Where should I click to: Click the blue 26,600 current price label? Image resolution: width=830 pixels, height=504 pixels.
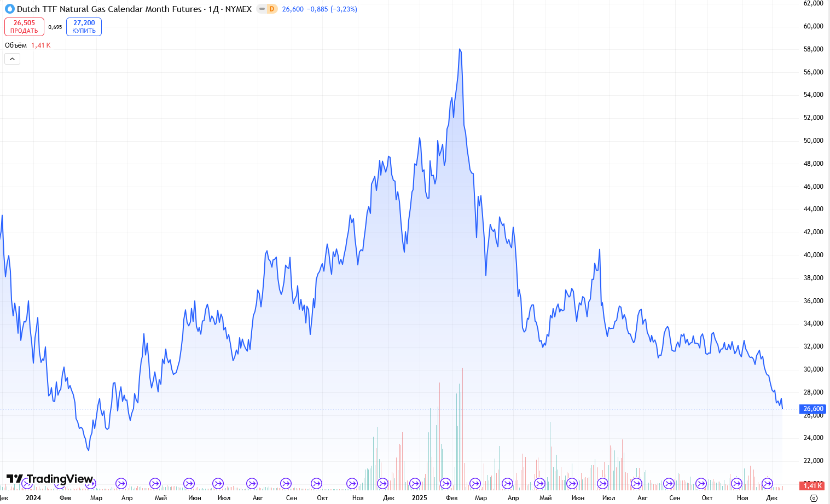(x=813, y=409)
